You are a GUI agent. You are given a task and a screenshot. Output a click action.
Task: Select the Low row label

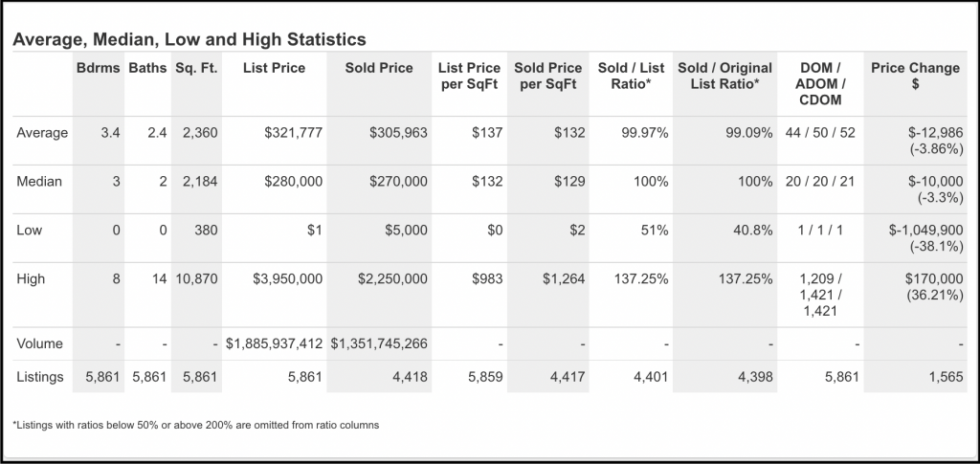pyautogui.click(x=30, y=230)
